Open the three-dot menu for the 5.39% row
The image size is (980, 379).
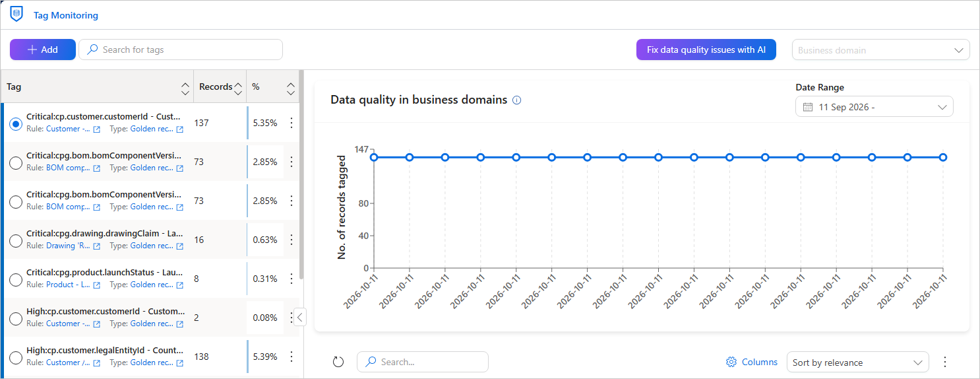291,357
